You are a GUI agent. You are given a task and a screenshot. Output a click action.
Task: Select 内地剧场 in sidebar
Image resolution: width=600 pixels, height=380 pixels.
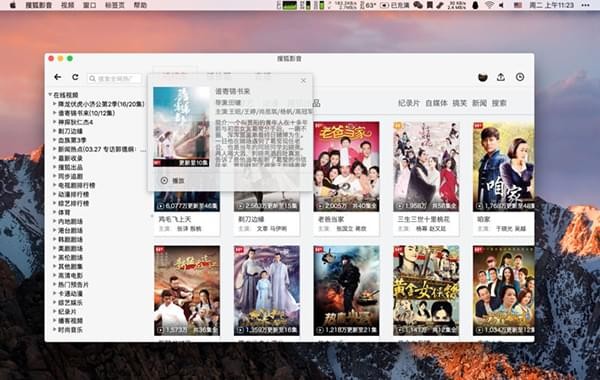[x=70, y=221]
